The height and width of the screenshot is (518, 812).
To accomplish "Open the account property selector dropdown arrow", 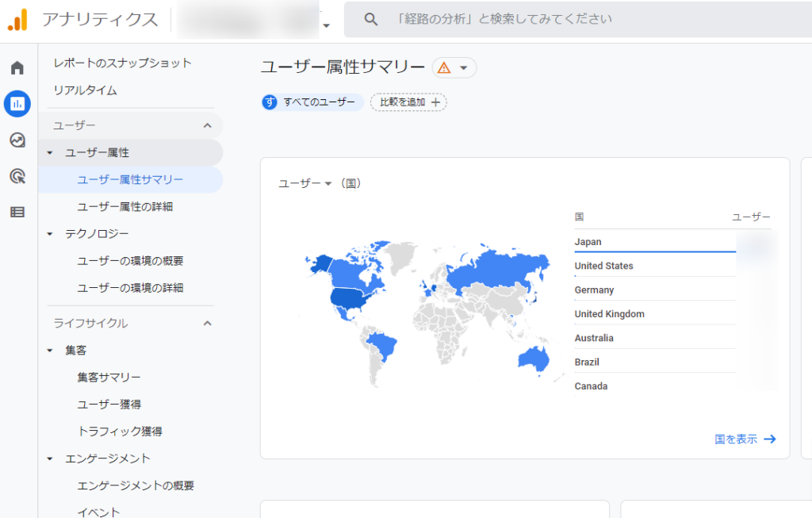I will coord(326,25).
